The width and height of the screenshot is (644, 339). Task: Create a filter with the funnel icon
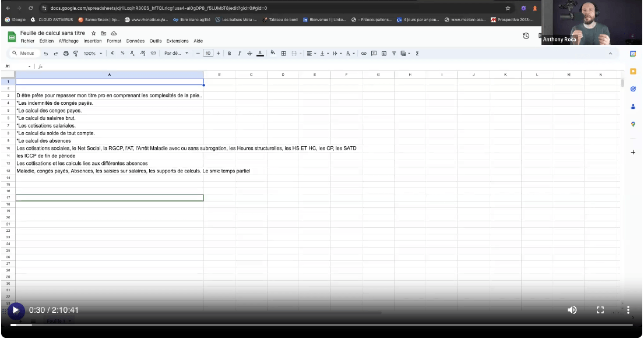point(394,54)
